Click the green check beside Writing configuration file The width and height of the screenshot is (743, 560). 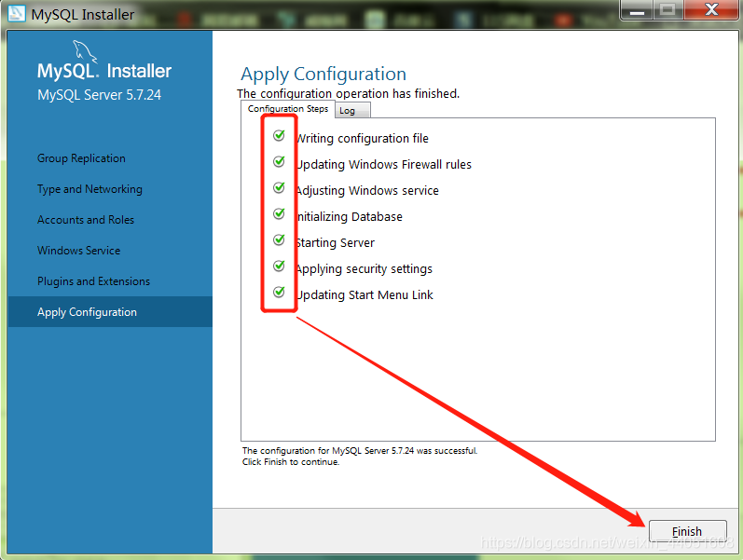click(279, 135)
